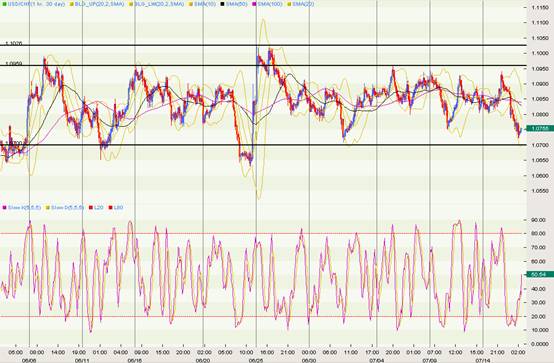Viewport: 554px width, 363px height.
Task: Select the BLG_LW(20,2,SMA) legend label
Action: click(159, 4)
